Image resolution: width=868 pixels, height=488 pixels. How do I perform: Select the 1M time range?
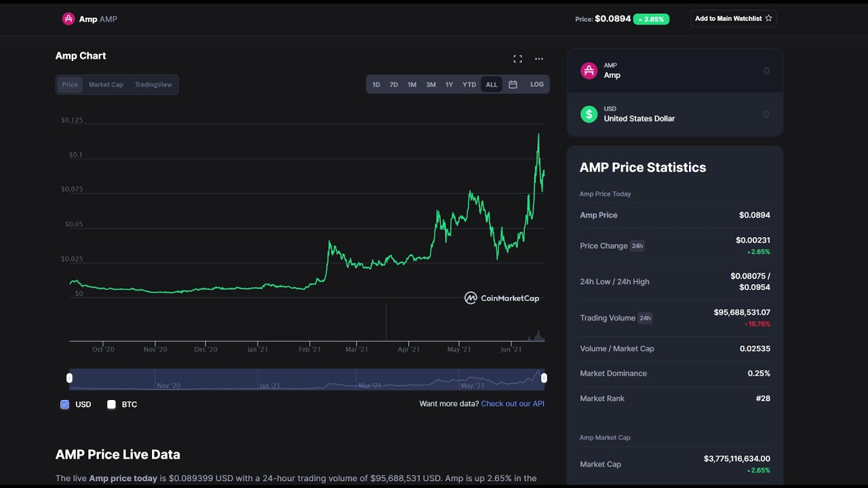point(412,85)
